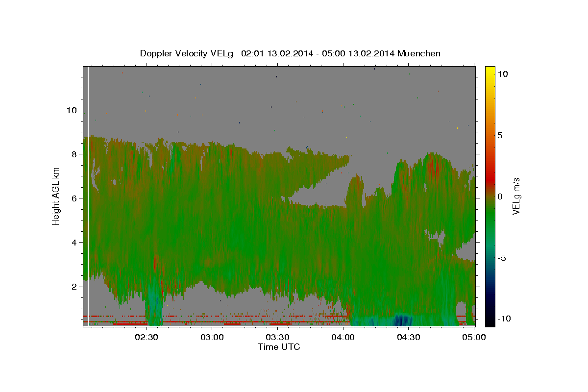Select the 'Height AGL km' axis title

pos(56,196)
